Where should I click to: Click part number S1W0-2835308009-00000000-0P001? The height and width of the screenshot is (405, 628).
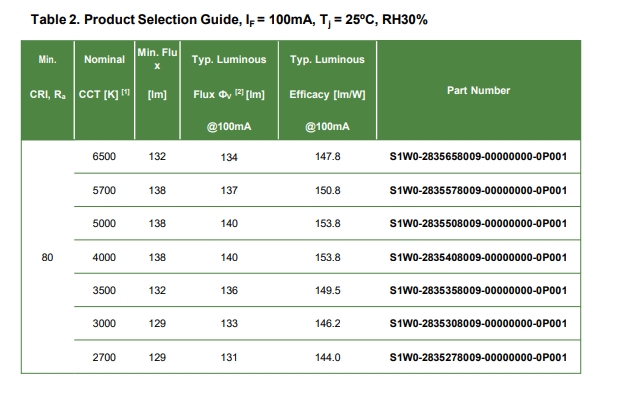click(478, 323)
